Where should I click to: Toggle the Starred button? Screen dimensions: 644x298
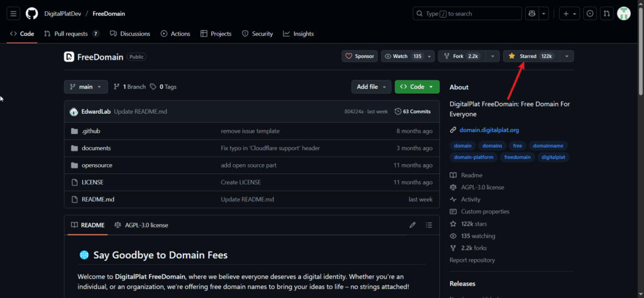point(530,57)
